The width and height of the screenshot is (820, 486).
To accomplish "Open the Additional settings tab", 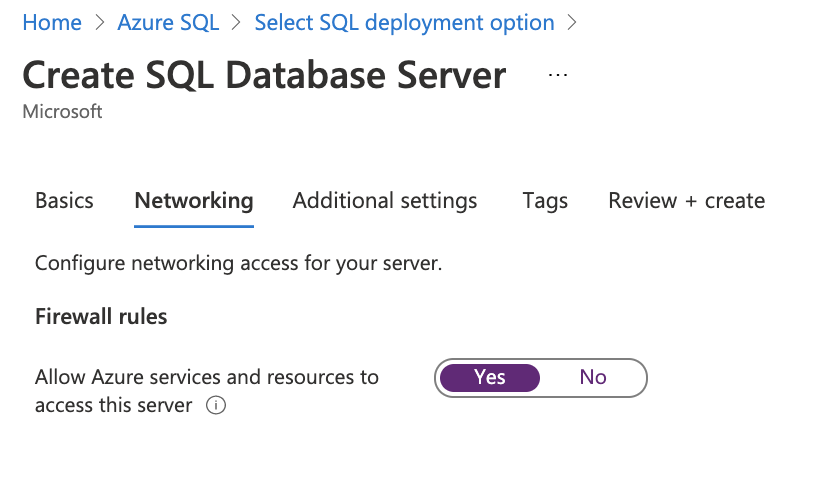I will pos(385,200).
